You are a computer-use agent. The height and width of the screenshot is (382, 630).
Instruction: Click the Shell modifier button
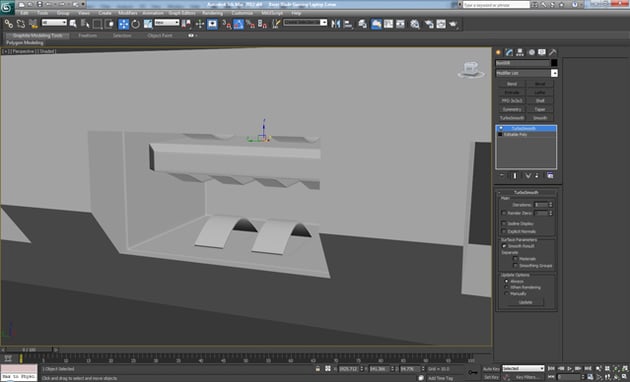540,101
